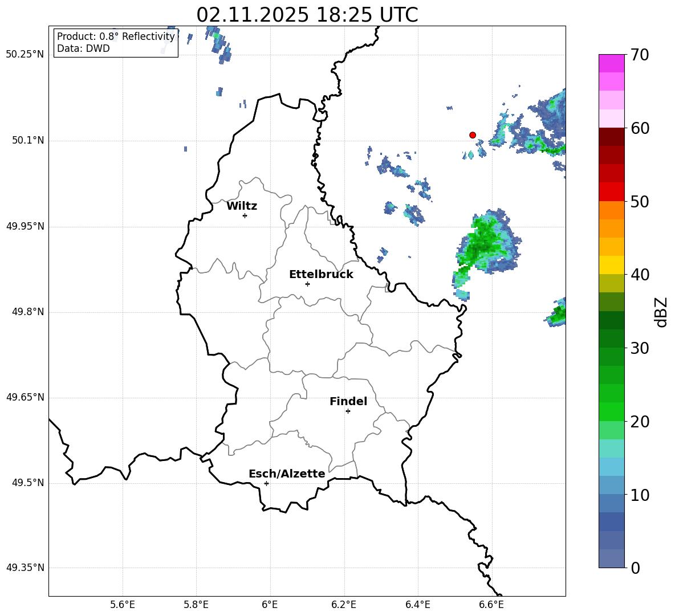The height and width of the screenshot is (616, 675).
Task: Click the 40 colorbar tick label
Action: click(x=640, y=275)
